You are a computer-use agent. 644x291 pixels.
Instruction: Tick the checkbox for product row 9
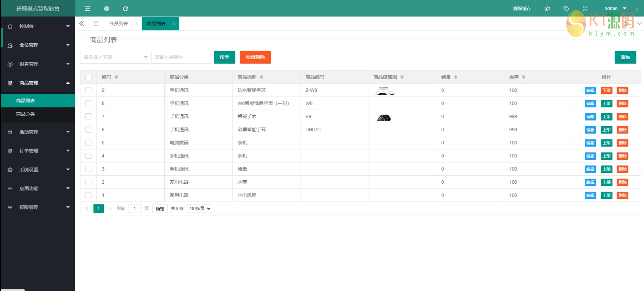(x=88, y=90)
